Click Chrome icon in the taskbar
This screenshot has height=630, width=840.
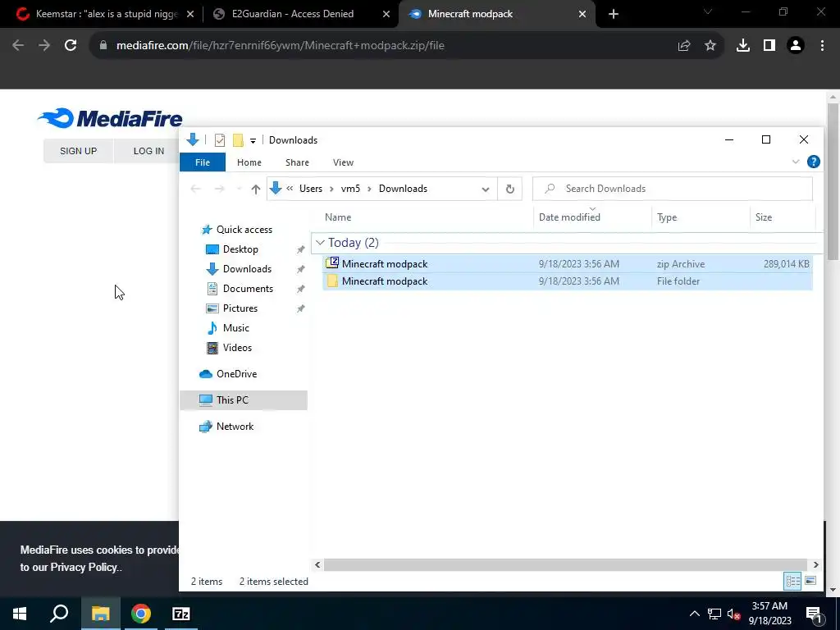141,614
